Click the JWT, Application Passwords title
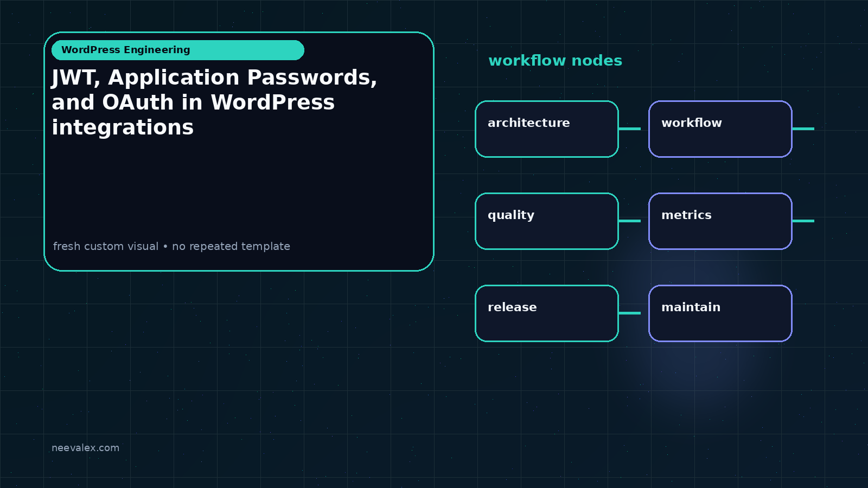868x488 pixels. (214, 102)
